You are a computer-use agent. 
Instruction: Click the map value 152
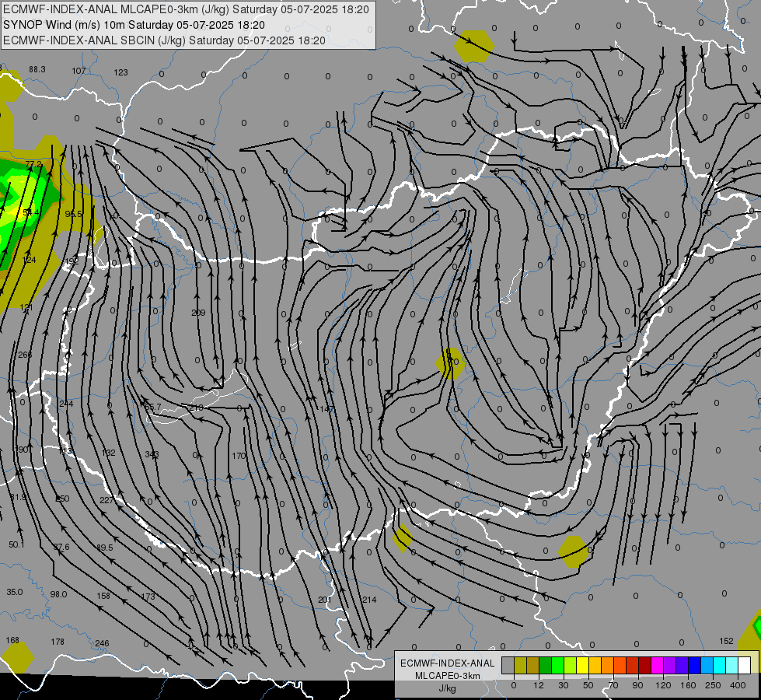(726, 641)
